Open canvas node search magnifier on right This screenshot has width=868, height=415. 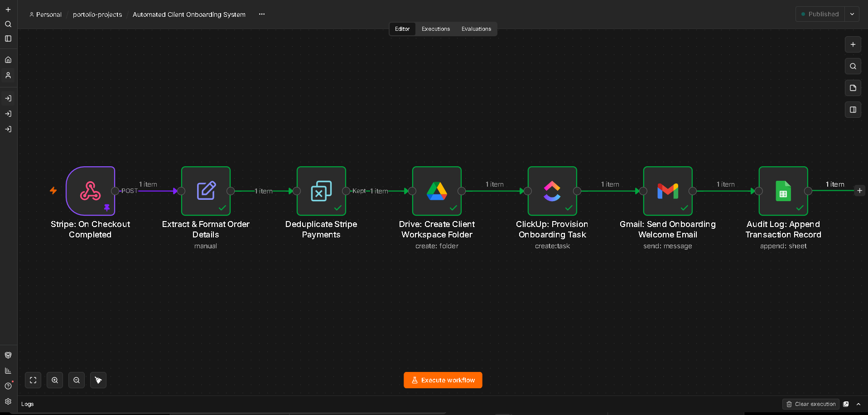[x=853, y=66]
